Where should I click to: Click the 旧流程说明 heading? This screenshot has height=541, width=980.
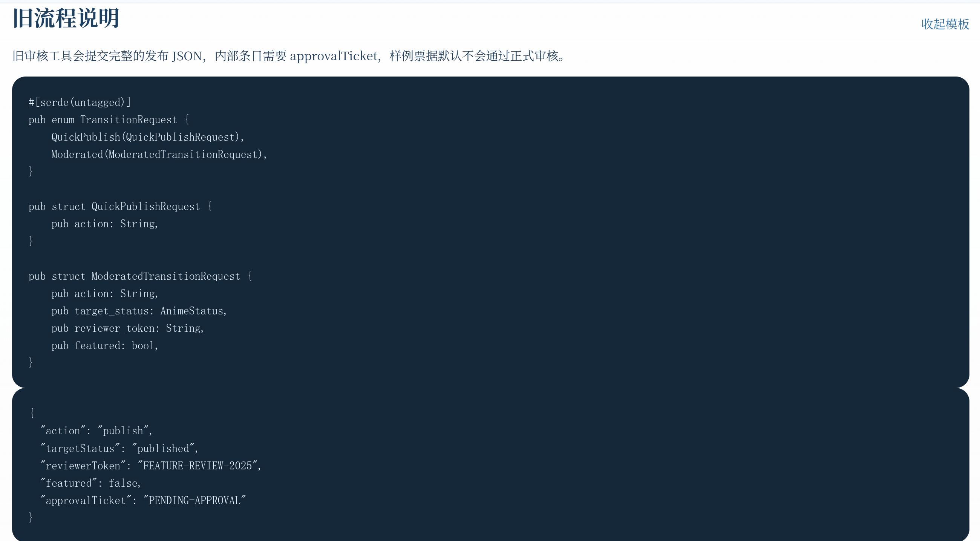coord(66,18)
